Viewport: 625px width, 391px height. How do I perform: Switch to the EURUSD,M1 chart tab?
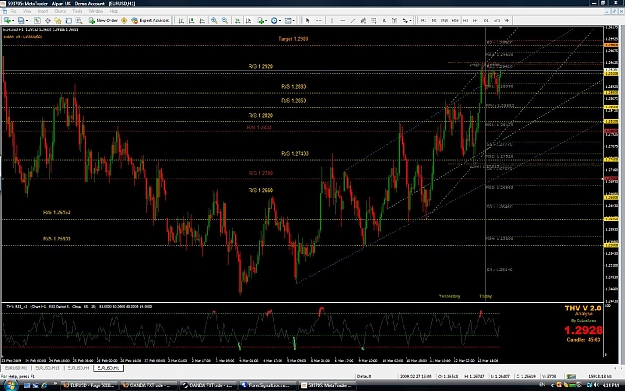(x=16, y=368)
